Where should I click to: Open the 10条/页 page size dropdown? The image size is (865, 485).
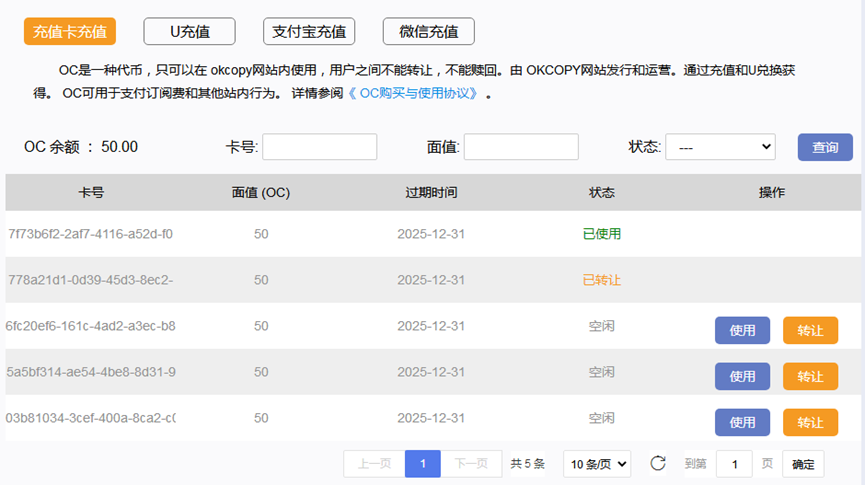coord(597,463)
